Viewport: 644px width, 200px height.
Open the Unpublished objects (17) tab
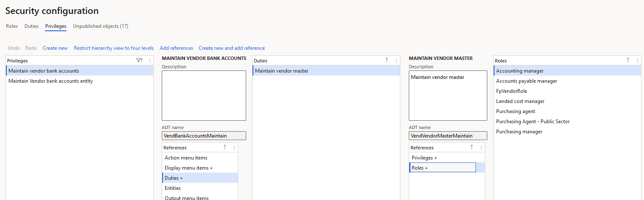101,26
